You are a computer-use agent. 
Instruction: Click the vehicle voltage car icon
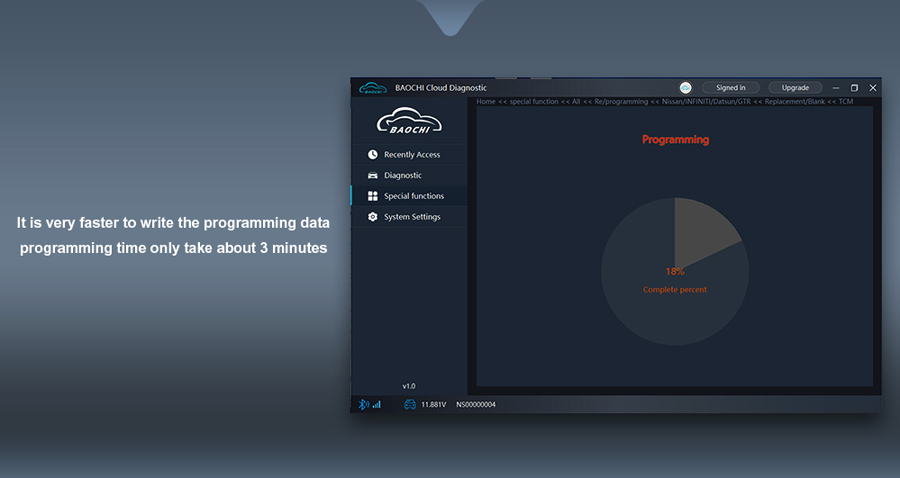410,405
